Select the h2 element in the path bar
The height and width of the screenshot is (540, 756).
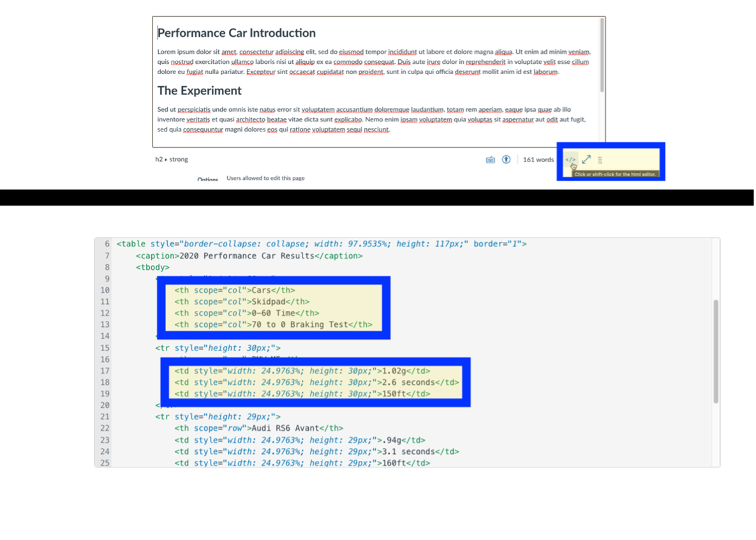(x=159, y=159)
